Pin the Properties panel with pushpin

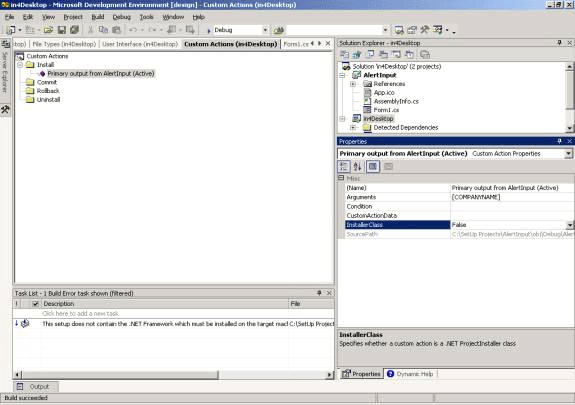[560, 141]
